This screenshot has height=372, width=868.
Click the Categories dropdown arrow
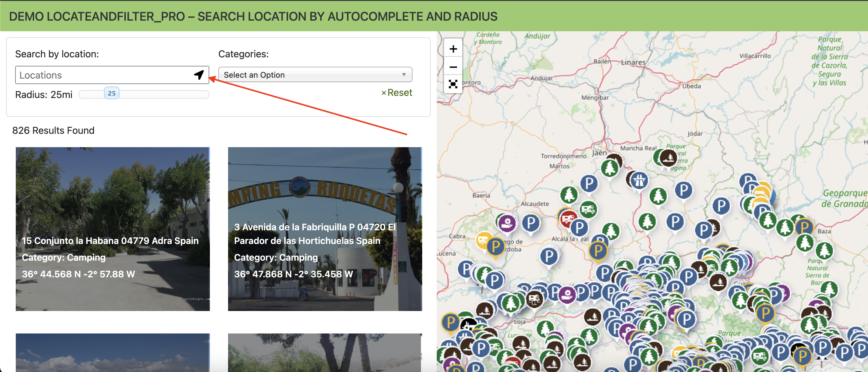(x=404, y=75)
